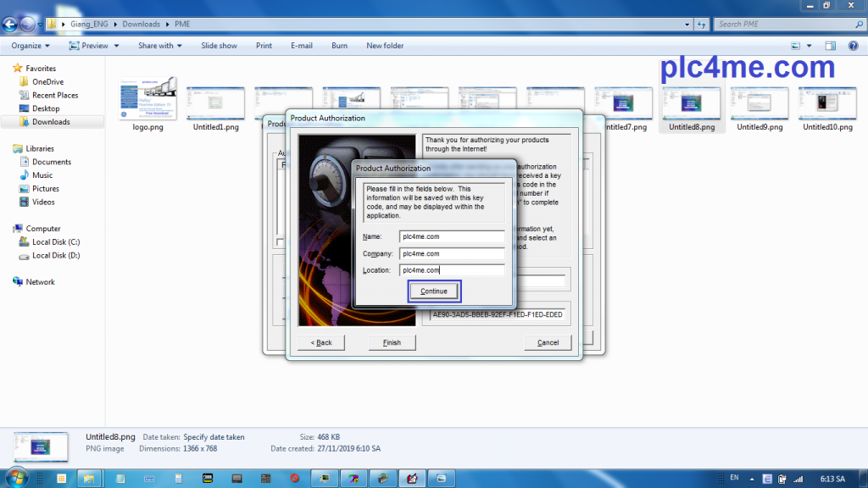Click the system clock 6:13 SA
Screen dimensions: 868x488
tap(832, 479)
